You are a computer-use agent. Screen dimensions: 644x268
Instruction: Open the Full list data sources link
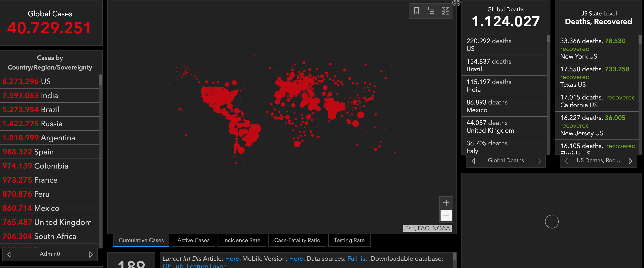coord(357,258)
